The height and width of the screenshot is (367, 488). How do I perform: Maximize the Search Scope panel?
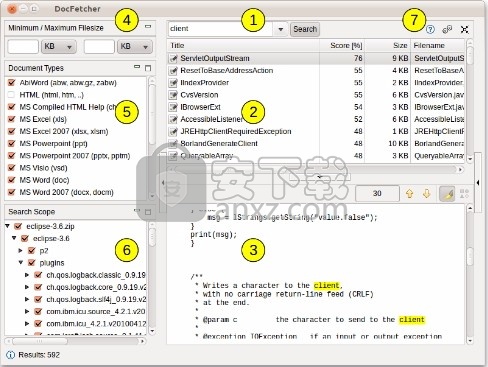point(148,212)
